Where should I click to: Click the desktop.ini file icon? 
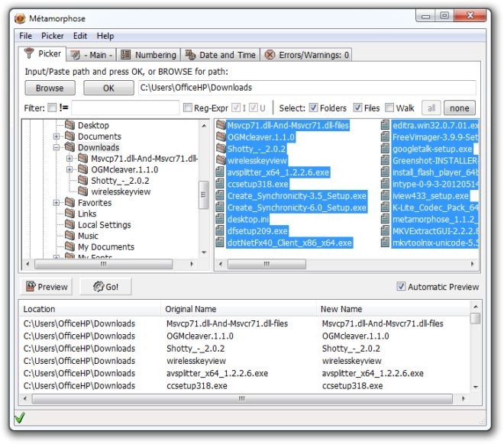[x=221, y=219]
